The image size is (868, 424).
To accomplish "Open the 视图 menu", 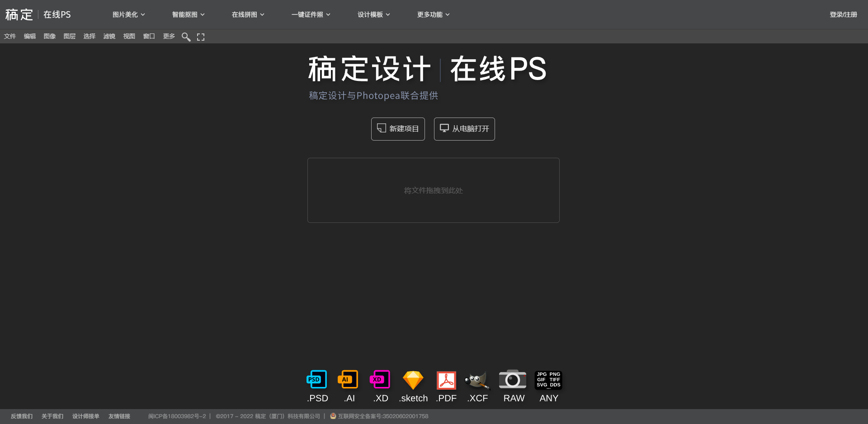I will click(129, 36).
